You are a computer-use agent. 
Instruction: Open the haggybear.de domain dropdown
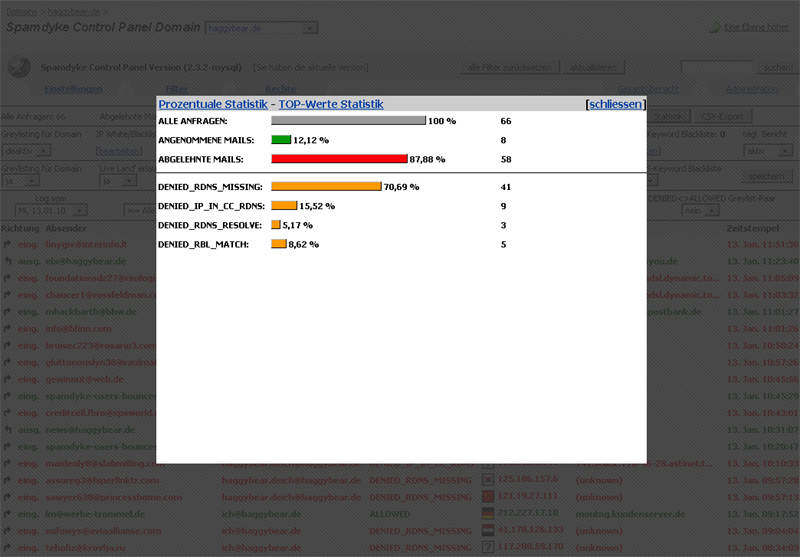tap(261, 28)
